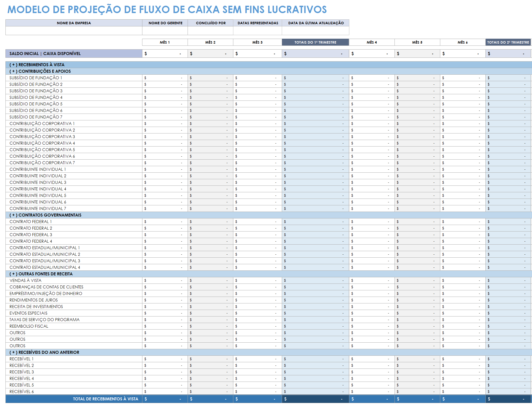Click the spreadsheet title MODELO DE PROJEÇÃO
The width and height of the screenshot is (532, 405).
(x=167, y=10)
